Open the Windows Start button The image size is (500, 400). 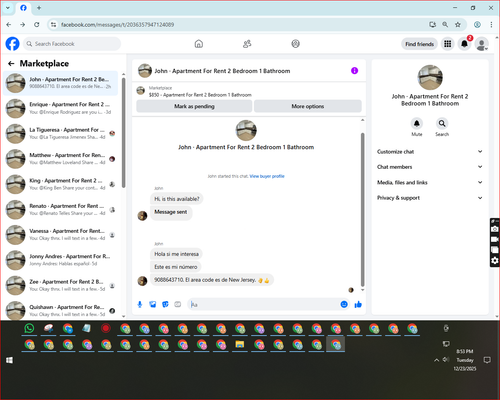pyautogui.click(x=10, y=360)
